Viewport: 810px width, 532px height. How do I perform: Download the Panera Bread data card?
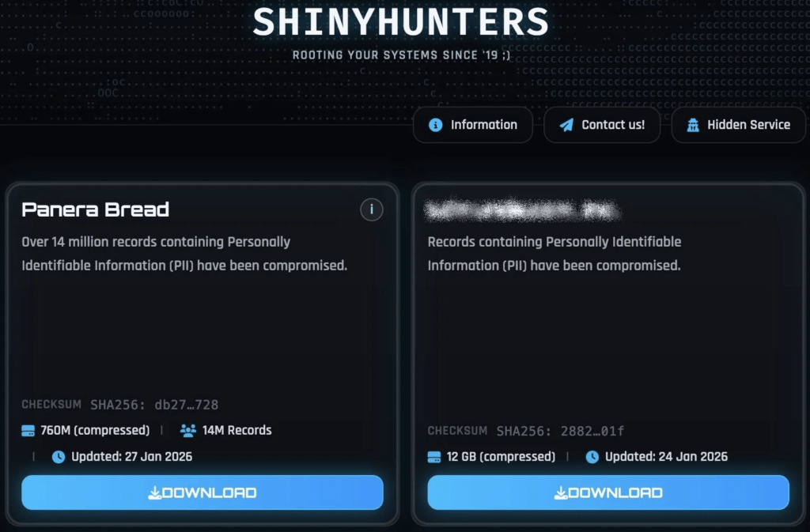(x=202, y=492)
